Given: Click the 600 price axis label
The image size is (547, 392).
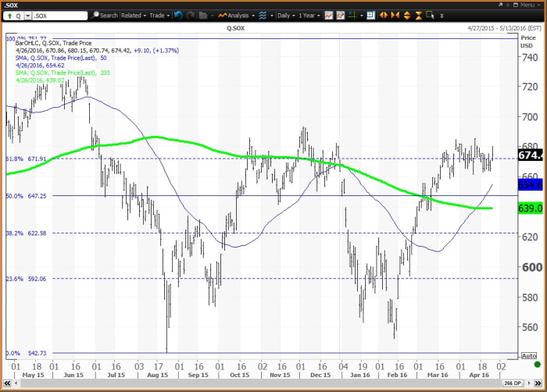Looking at the screenshot, I should click(531, 268).
